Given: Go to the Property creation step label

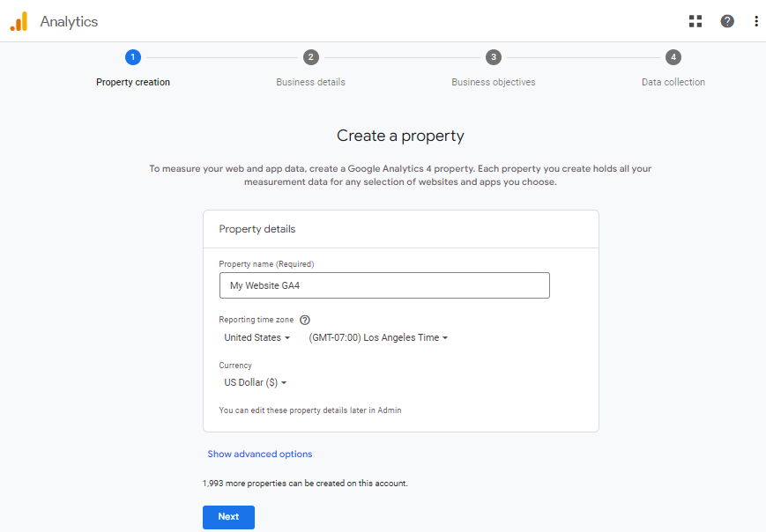Looking at the screenshot, I should tap(133, 82).
